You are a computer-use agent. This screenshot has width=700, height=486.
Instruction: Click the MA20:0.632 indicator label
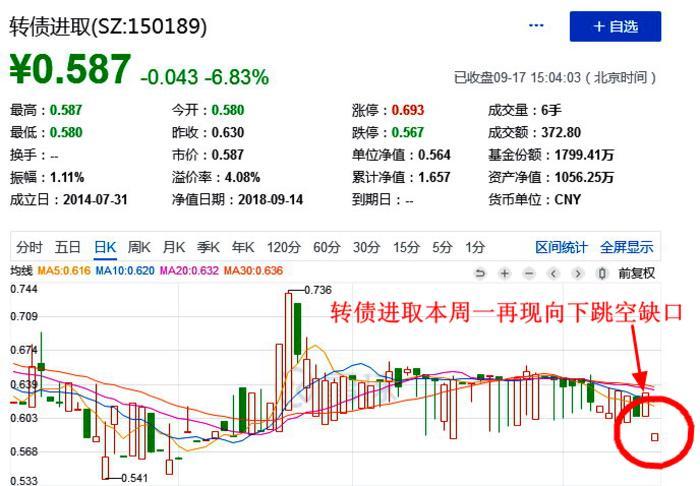coord(189,271)
